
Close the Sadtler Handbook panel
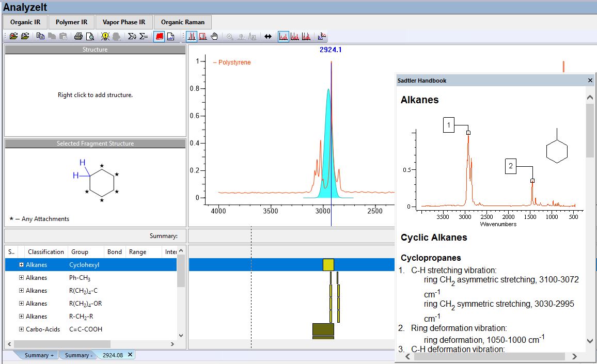[x=590, y=81]
